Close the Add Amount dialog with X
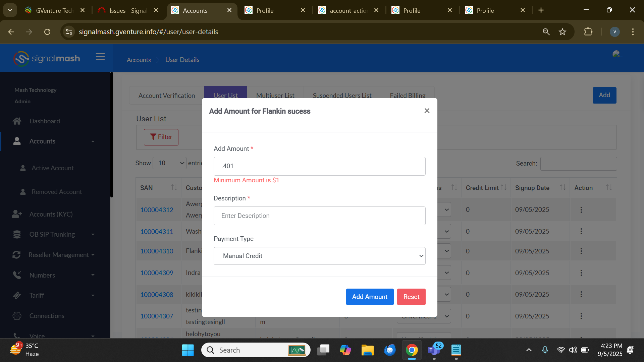 (427, 111)
